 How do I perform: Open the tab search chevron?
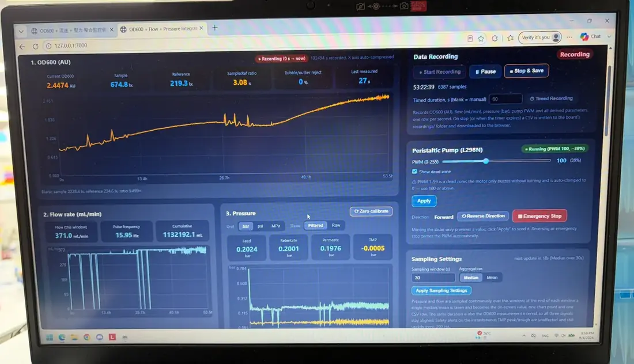(x=21, y=31)
